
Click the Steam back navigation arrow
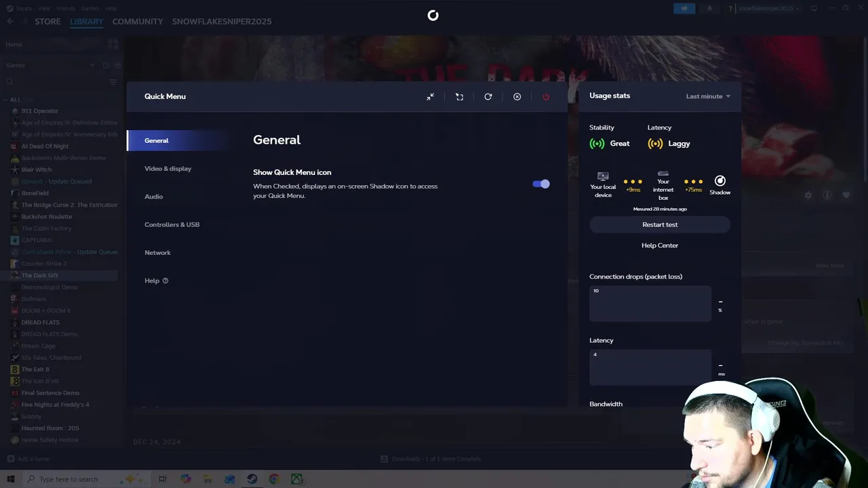10,22
